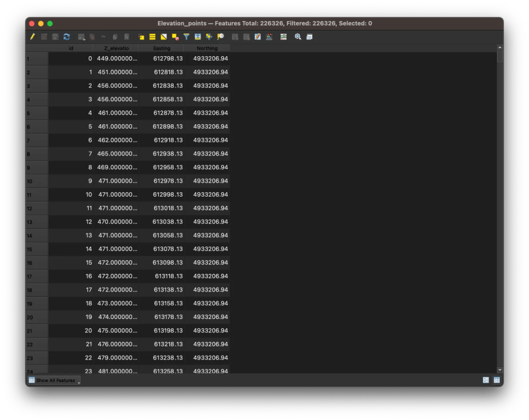Image resolution: width=529 pixels, height=420 pixels.
Task: Pan map to selected rows
Action: click(209, 37)
